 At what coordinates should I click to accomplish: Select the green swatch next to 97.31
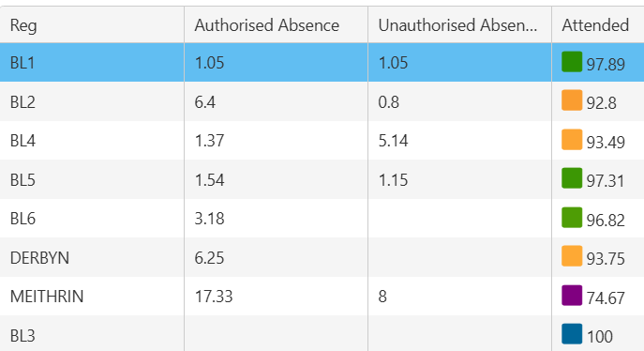pos(572,178)
